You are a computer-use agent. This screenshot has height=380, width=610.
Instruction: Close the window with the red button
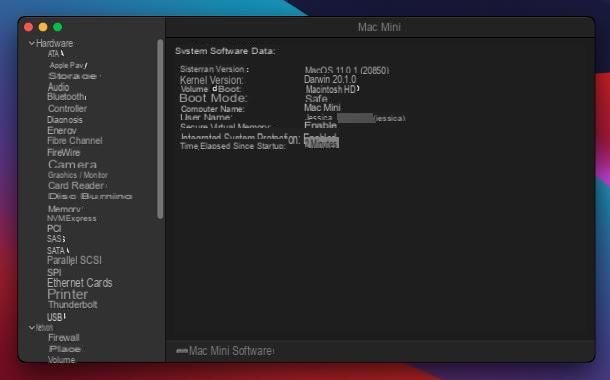(28, 27)
